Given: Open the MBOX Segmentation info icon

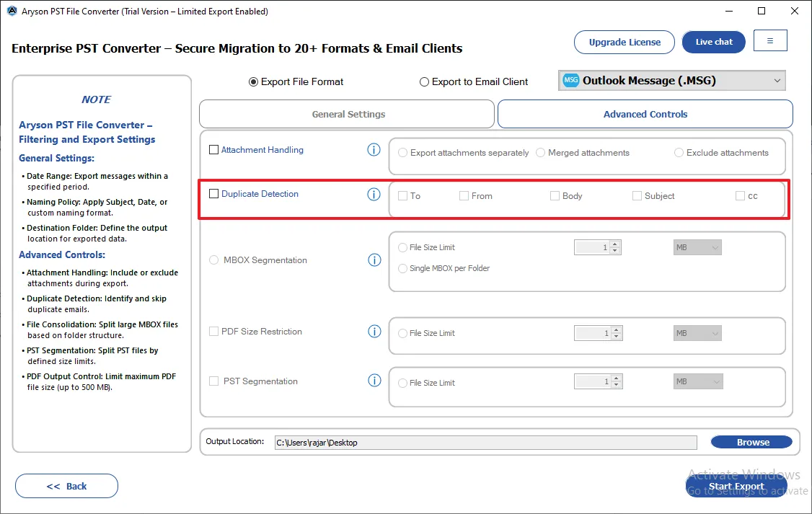Looking at the screenshot, I should (x=374, y=260).
